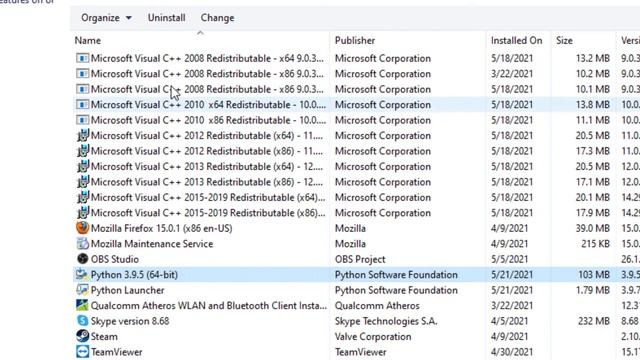Click the Steam icon
Viewport: 640px width, 360px height.
[x=82, y=336]
